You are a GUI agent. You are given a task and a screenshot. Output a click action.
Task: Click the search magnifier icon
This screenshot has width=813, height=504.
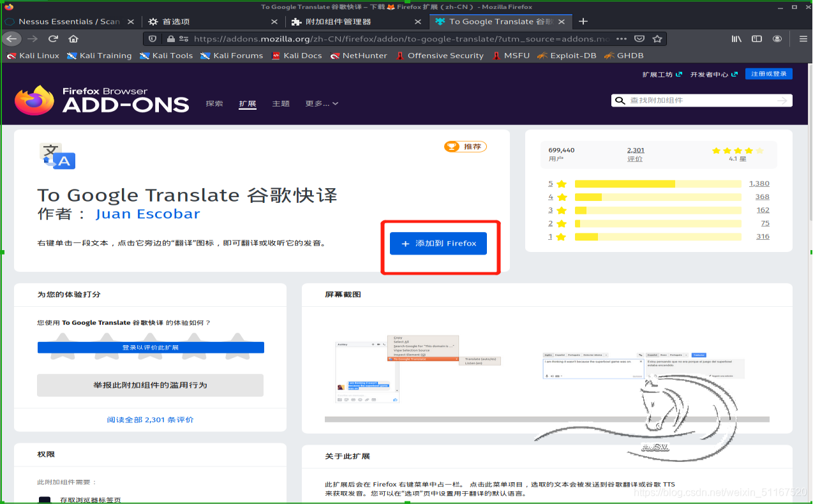620,101
